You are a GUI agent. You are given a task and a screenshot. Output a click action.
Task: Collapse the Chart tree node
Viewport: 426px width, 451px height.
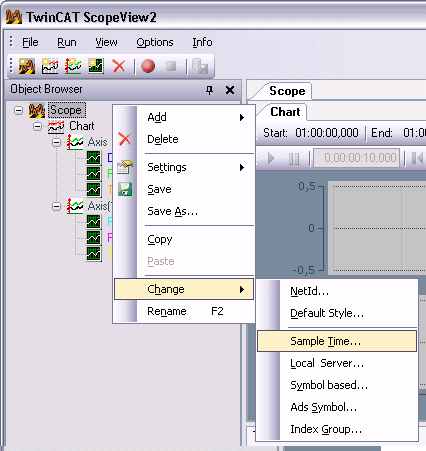[x=38, y=126]
